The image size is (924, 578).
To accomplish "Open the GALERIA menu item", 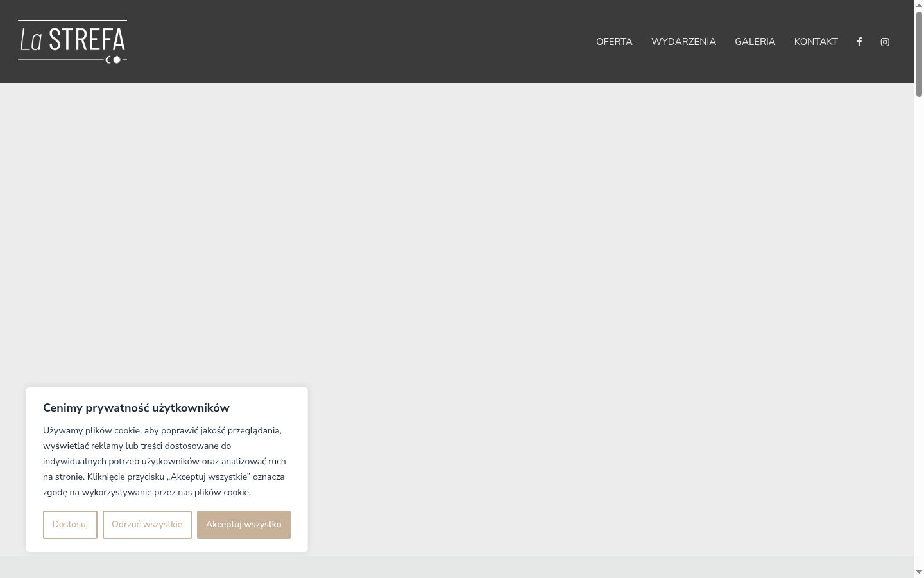I will 755,42.
